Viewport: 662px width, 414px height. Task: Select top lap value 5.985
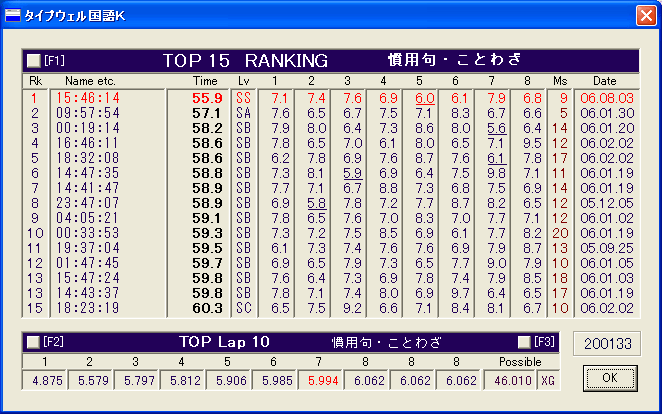[x=275, y=381]
